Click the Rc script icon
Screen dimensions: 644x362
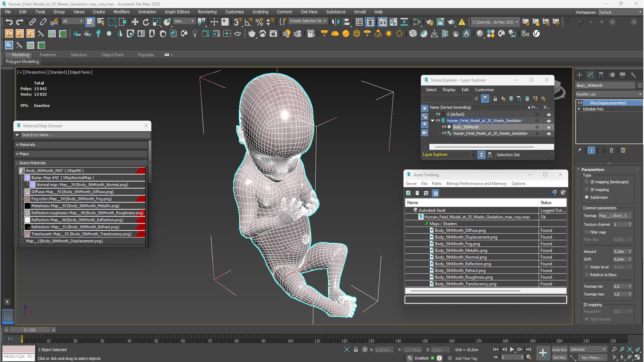[x=9, y=45]
